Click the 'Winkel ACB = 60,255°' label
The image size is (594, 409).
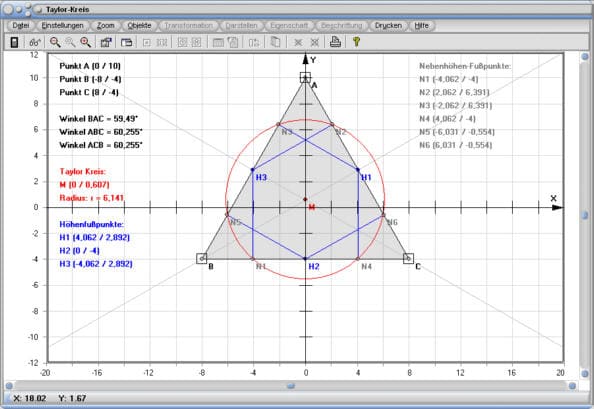click(x=101, y=145)
